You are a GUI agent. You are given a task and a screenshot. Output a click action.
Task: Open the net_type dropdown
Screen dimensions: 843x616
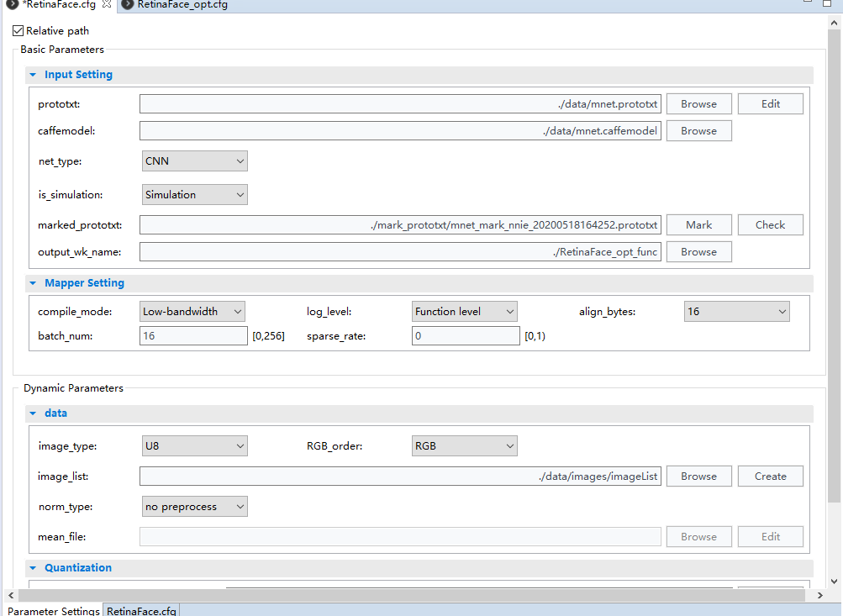click(194, 161)
